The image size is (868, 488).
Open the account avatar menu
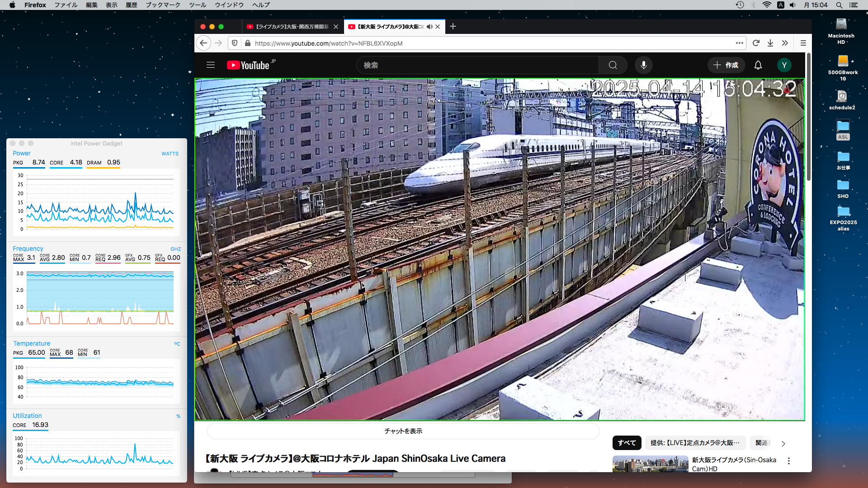point(784,65)
